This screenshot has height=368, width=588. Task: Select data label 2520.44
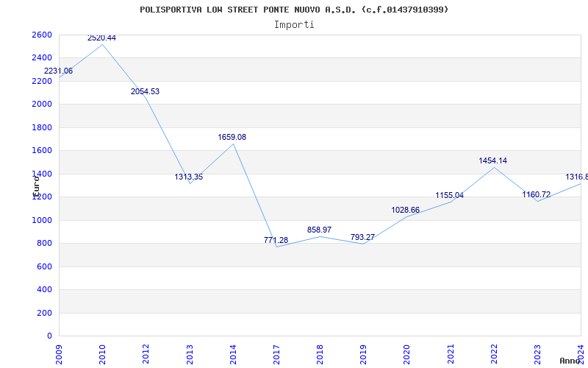[x=101, y=38]
